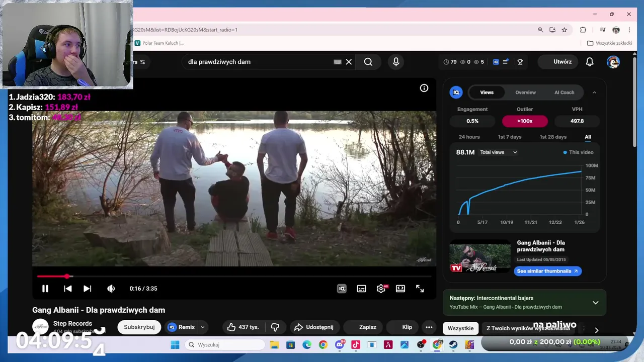Screen dimensions: 644x362
Task: Open the on-screen keyboard icon in search
Action: [338, 62]
